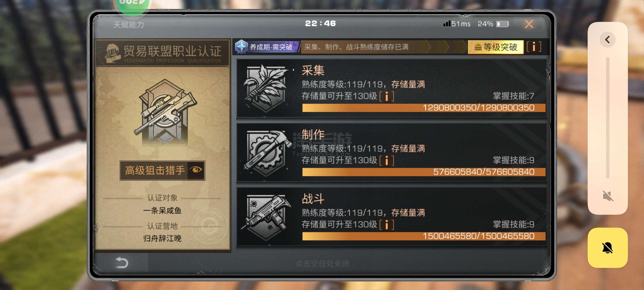Toggle the yellow notification bell mute button

[607, 247]
